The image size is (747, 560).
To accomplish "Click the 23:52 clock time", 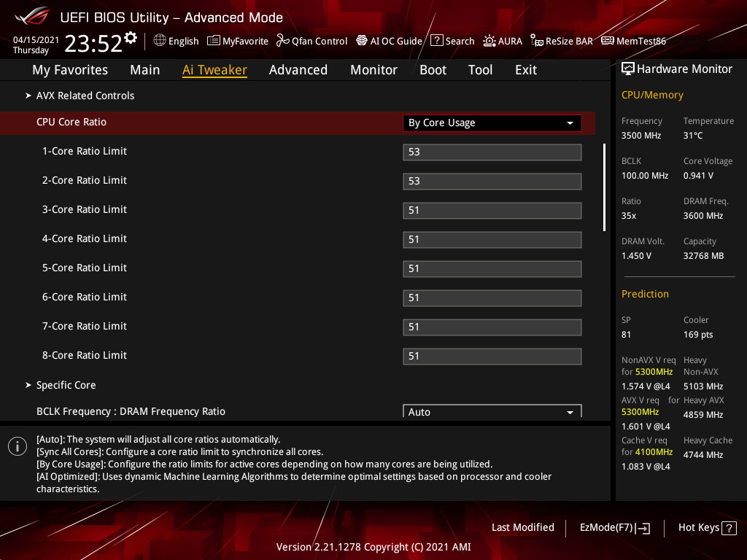I will [93, 43].
